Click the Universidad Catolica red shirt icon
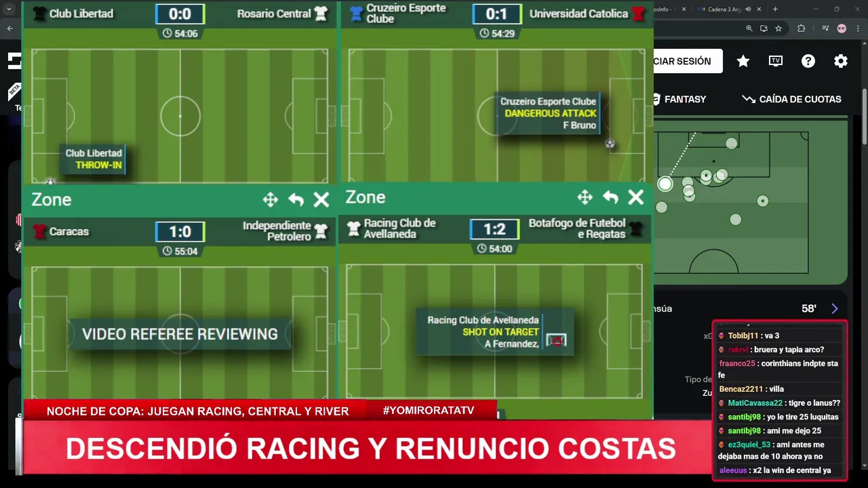Screen dimensions: 868x488 coord(637,14)
